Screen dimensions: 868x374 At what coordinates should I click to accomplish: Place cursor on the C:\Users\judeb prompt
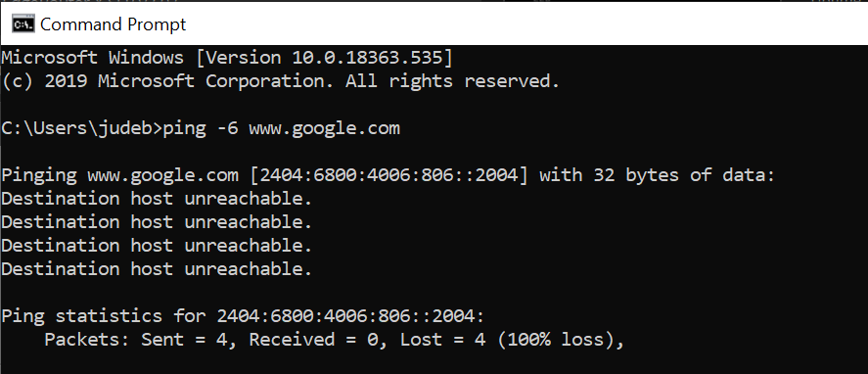click(82, 128)
